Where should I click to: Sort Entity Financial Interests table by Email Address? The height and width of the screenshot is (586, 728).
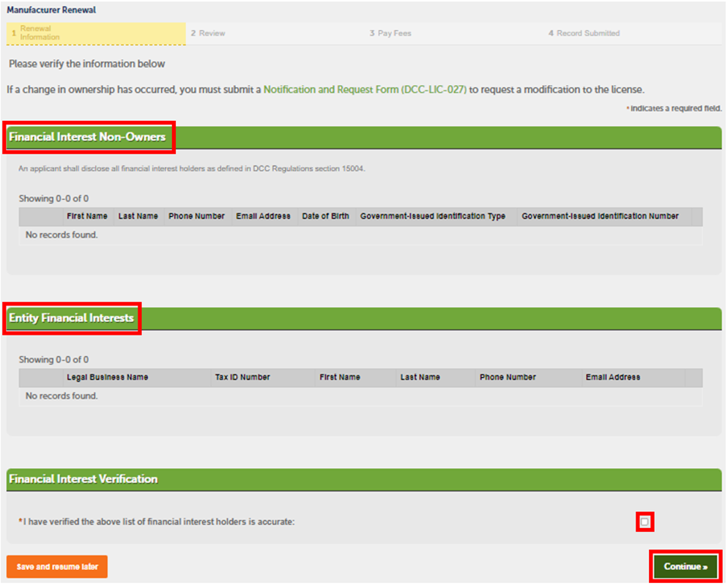coord(612,377)
